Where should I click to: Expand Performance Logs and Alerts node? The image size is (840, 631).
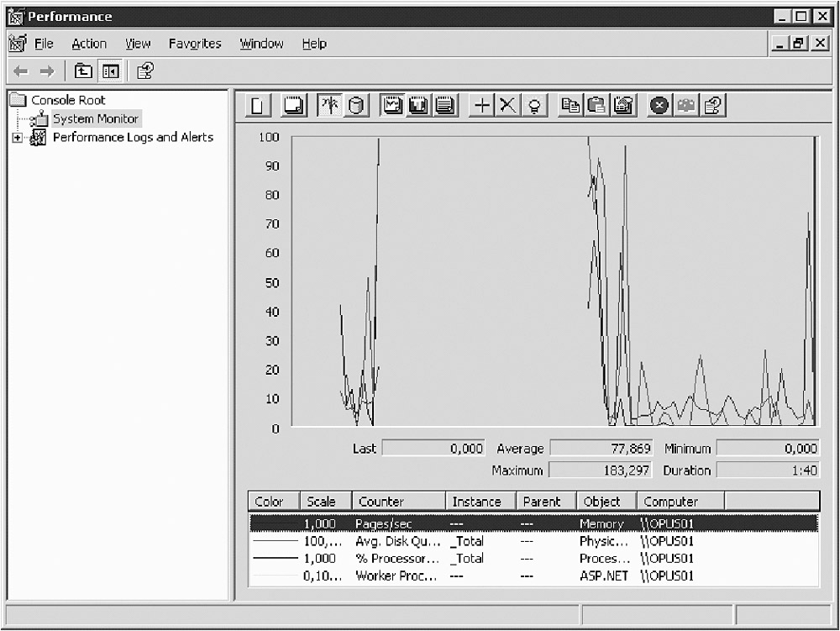tap(18, 138)
